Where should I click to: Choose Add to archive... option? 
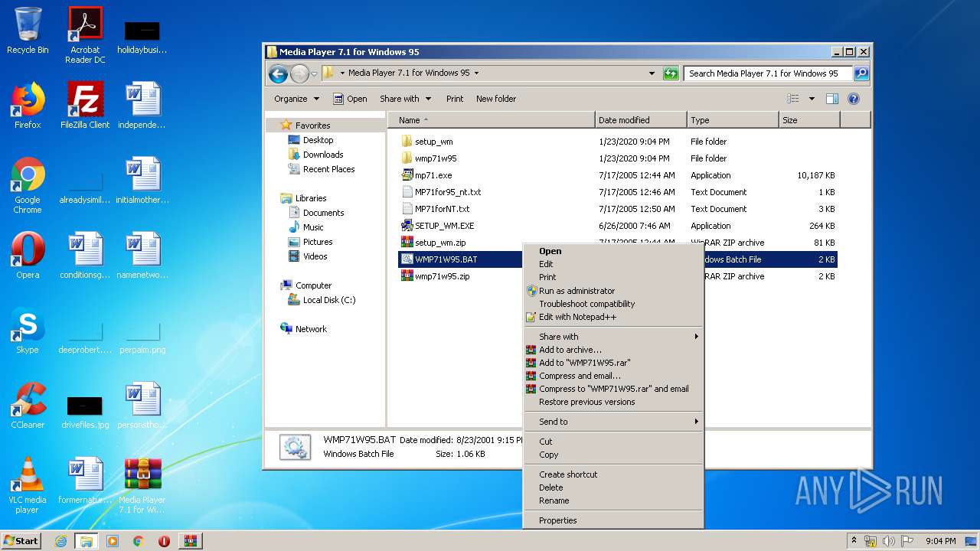tap(613, 350)
